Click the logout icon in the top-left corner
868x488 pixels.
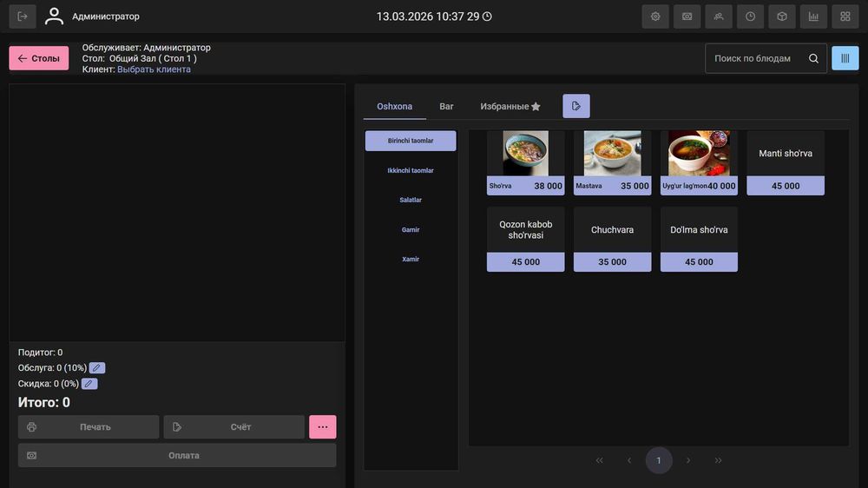[x=23, y=16]
